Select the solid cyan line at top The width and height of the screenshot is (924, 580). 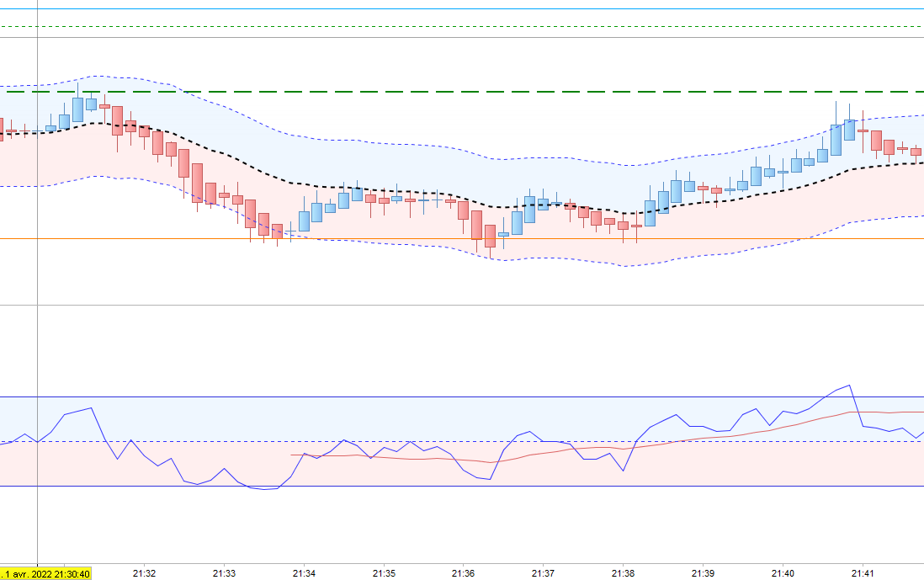click(x=462, y=9)
